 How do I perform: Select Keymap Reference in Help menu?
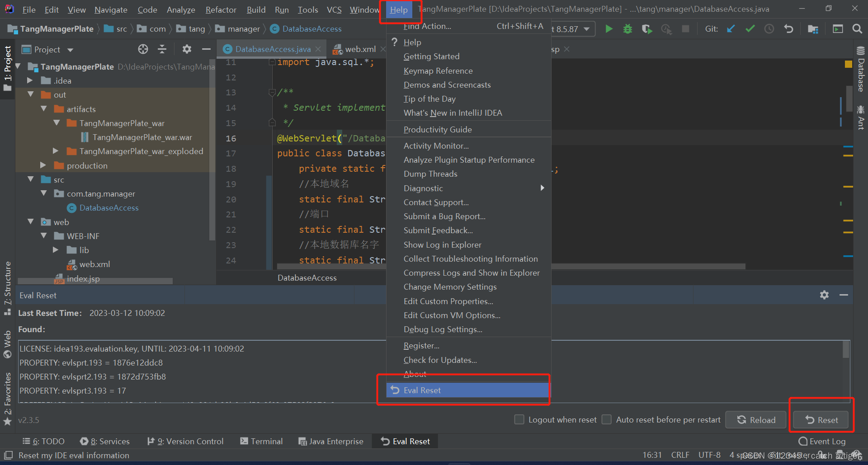[469, 70]
